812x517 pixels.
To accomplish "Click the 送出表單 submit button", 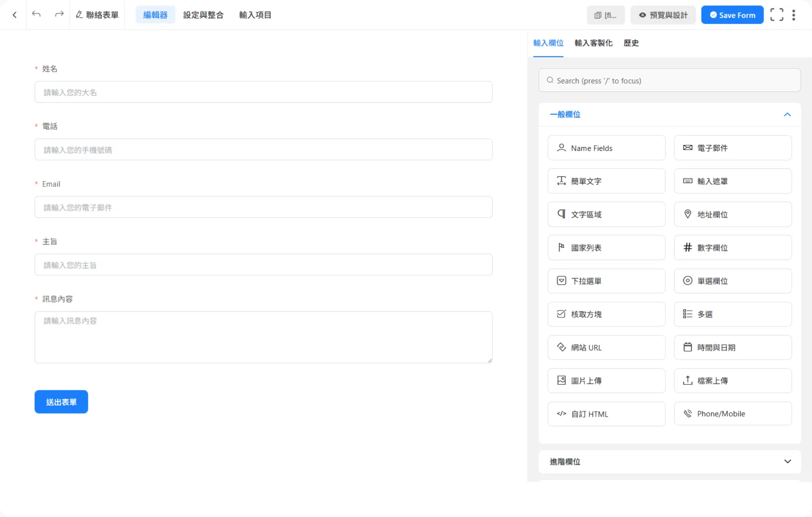I will pos(61,402).
